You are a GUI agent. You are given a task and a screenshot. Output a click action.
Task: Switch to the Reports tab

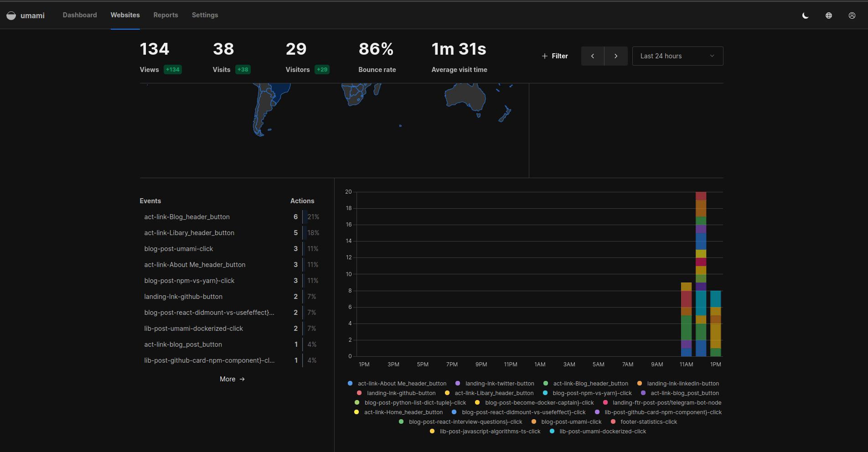point(166,15)
